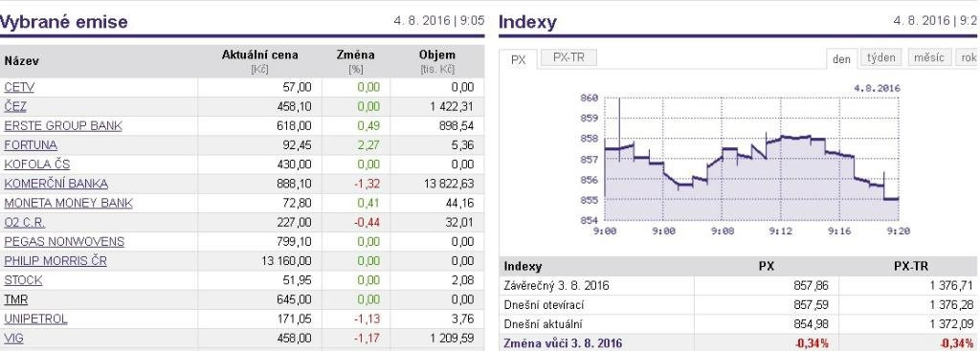Switch to the PX-TR index tab
980x351 pixels.
[x=568, y=58]
